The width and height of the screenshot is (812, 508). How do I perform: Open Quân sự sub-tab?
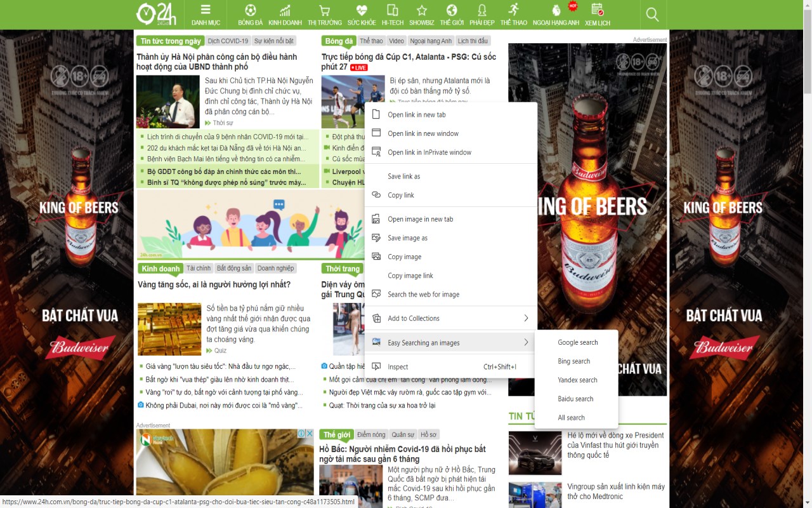point(403,435)
